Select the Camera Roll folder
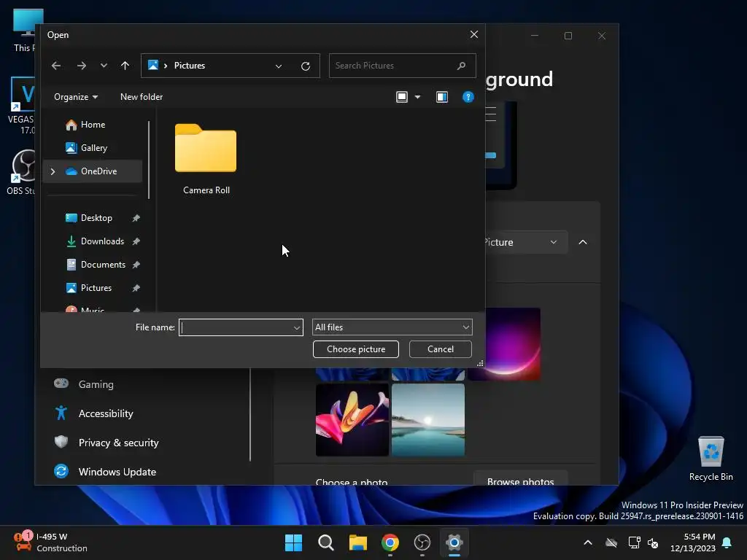Viewport: 747px width, 560px height. (x=206, y=159)
